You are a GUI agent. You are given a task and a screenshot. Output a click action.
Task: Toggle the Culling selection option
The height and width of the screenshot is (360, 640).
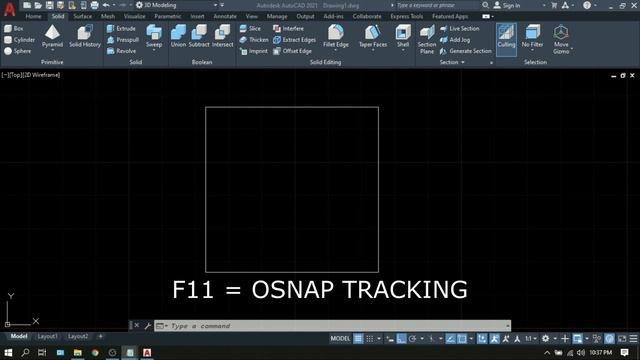[506, 39]
